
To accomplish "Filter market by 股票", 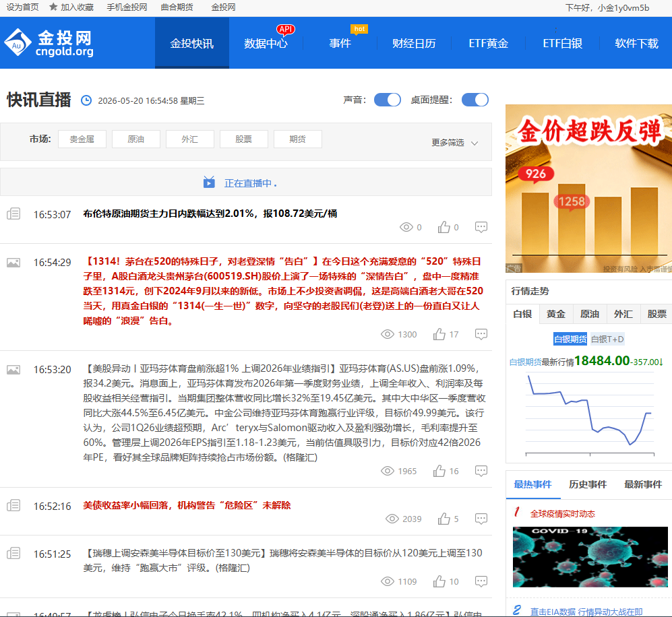I will [x=244, y=139].
